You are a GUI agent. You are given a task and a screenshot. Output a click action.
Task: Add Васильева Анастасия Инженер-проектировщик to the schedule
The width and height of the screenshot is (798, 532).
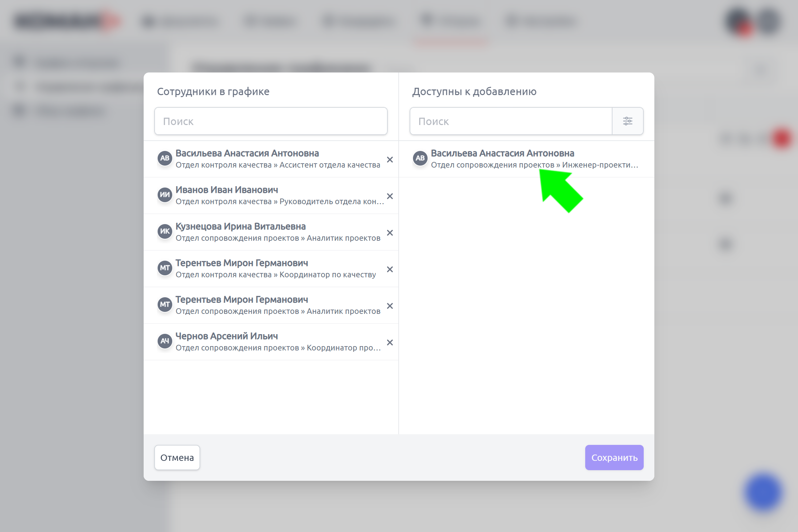527,159
